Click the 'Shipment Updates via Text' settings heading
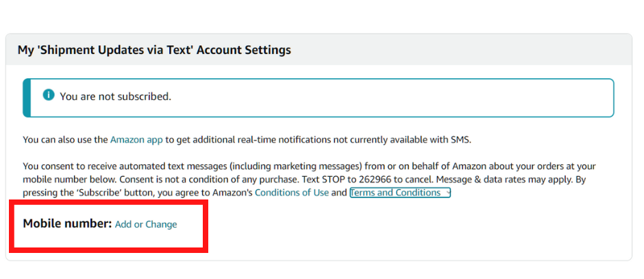 coord(154,50)
